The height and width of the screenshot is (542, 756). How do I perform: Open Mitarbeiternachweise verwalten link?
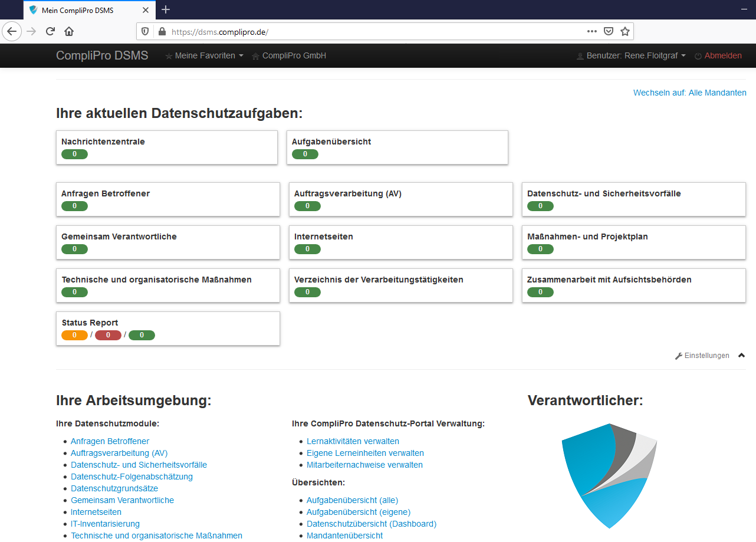[x=364, y=465]
